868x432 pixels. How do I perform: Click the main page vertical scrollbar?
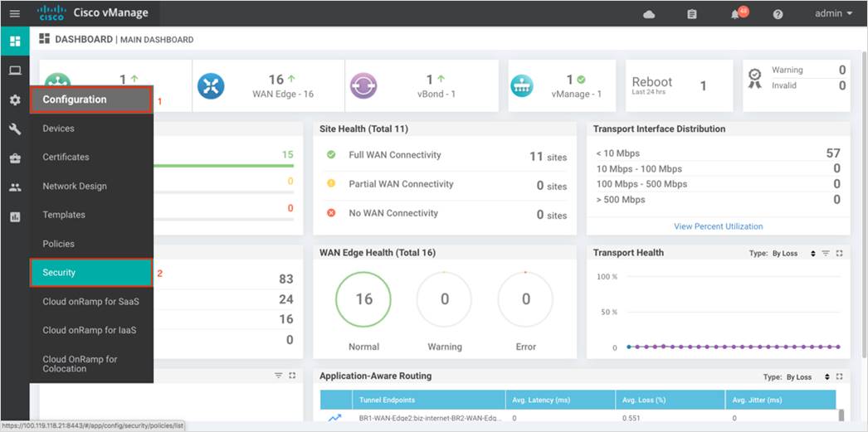(x=864, y=205)
